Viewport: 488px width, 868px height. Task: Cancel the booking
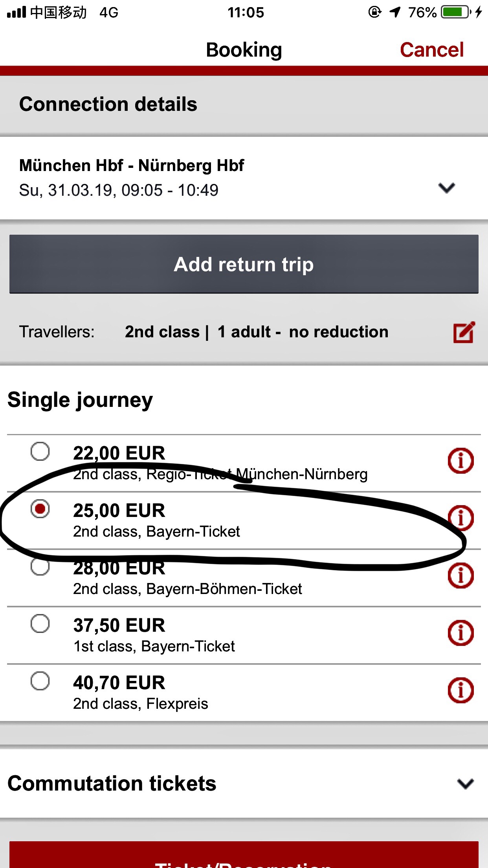(431, 50)
